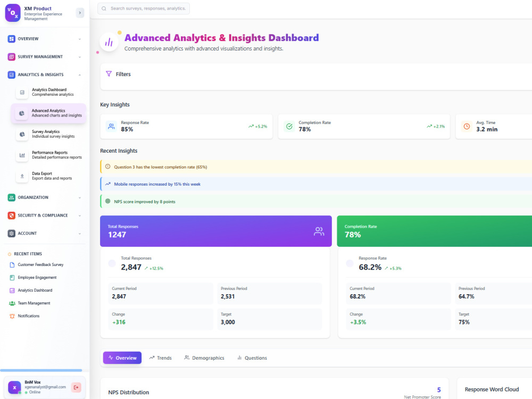Image resolution: width=532 pixels, height=399 pixels.
Task: Click the Overview section icon
Action: pyautogui.click(x=12, y=39)
